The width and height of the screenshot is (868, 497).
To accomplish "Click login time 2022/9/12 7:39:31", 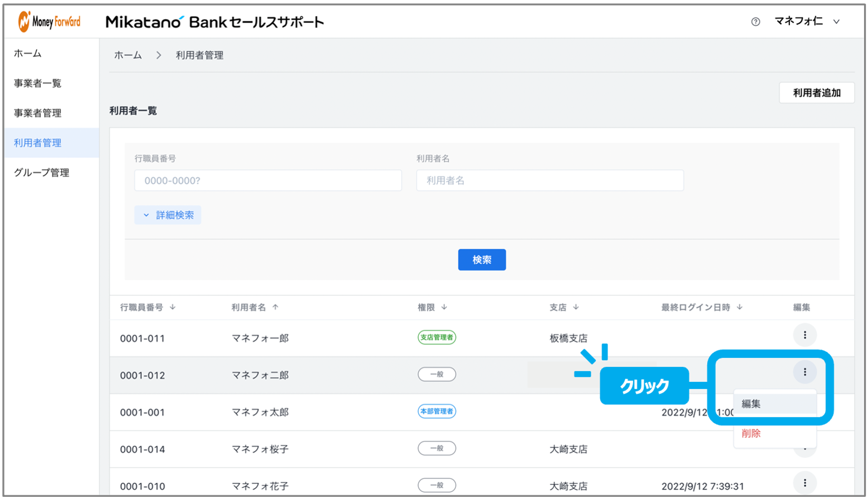I will [x=702, y=486].
